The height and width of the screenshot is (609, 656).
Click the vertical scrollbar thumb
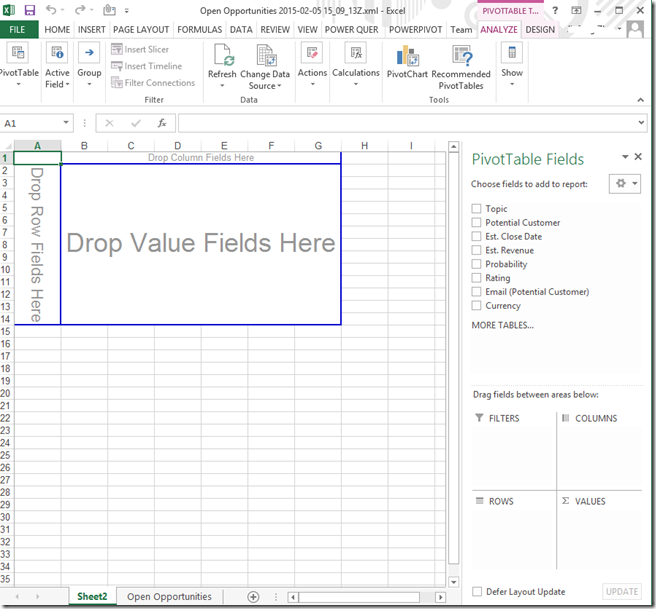454,358
